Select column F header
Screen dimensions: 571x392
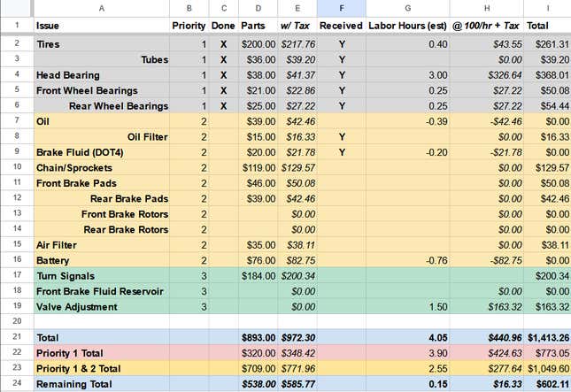341,8
